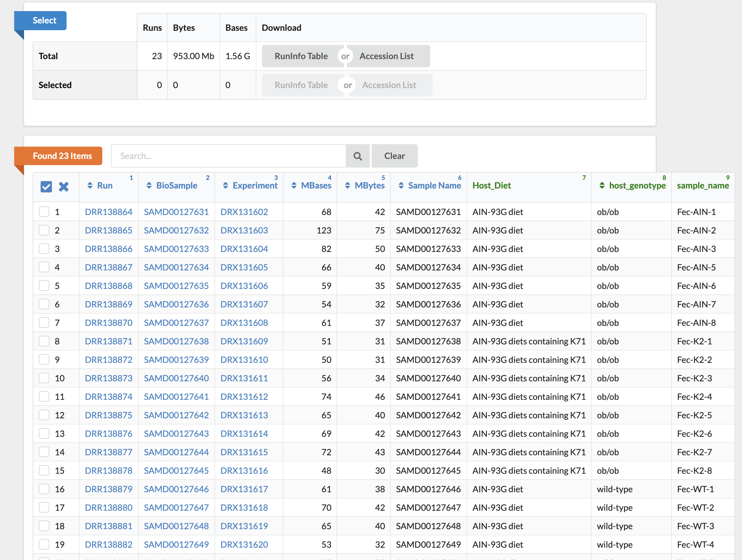Sort by Run column arrows
The image size is (742, 560).
tap(90, 185)
